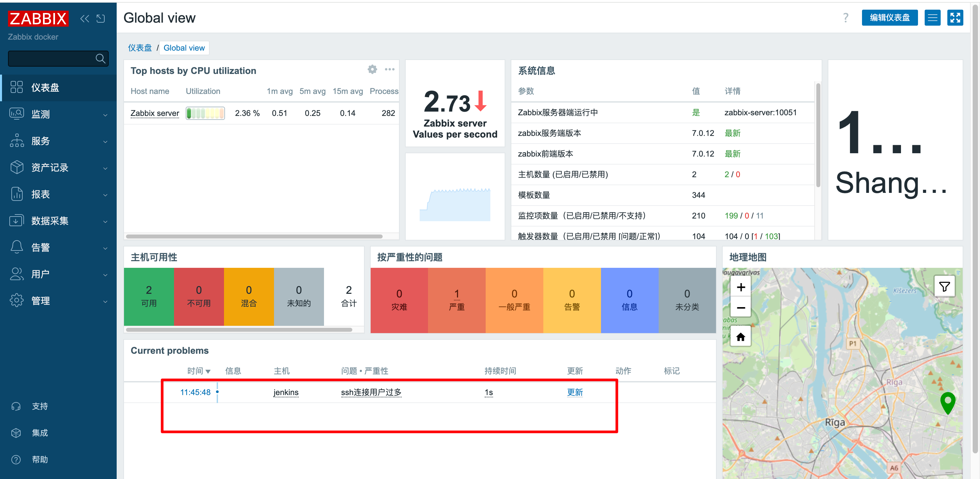The height and width of the screenshot is (479, 980).
Task: Click the 主机可用性 horizontal scrollbar
Action: pyautogui.click(x=239, y=329)
